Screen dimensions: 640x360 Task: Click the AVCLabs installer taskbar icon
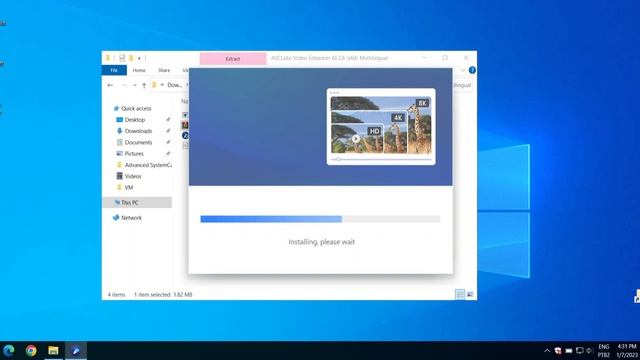click(x=76, y=350)
